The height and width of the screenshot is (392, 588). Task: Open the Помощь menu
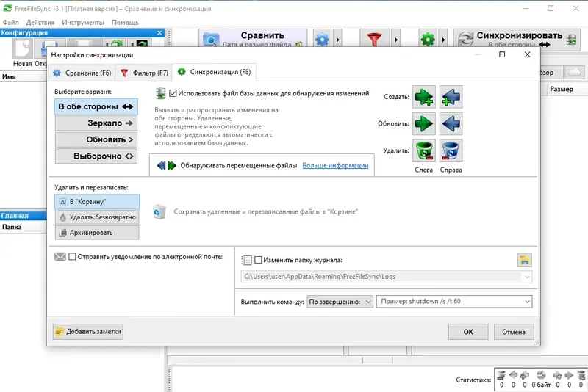tap(125, 23)
